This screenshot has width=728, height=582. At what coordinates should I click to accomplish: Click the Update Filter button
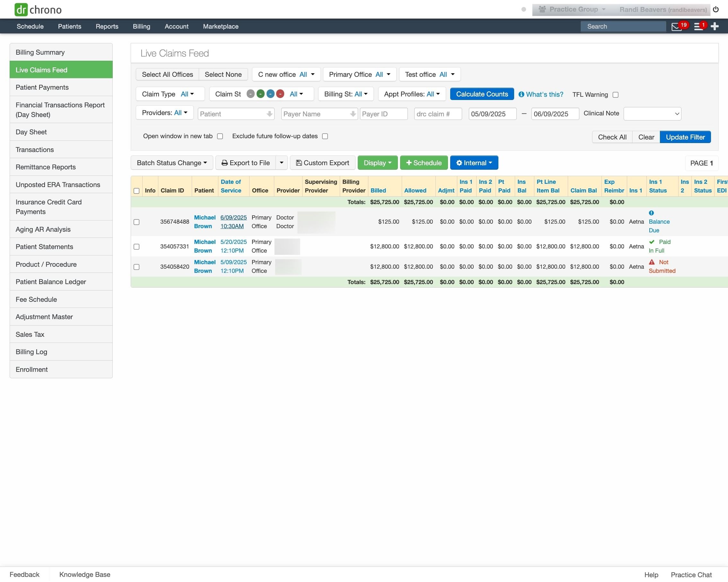tap(685, 137)
